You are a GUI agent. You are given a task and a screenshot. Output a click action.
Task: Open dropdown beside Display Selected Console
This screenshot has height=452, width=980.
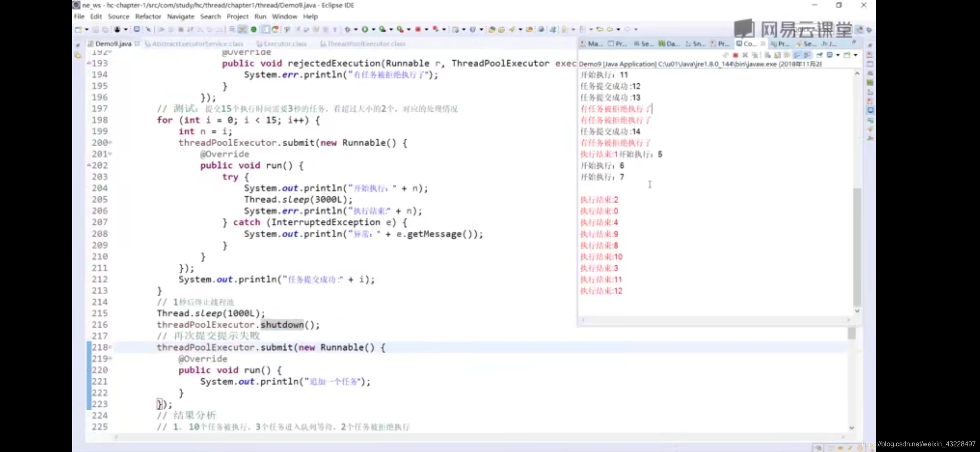pos(838,55)
